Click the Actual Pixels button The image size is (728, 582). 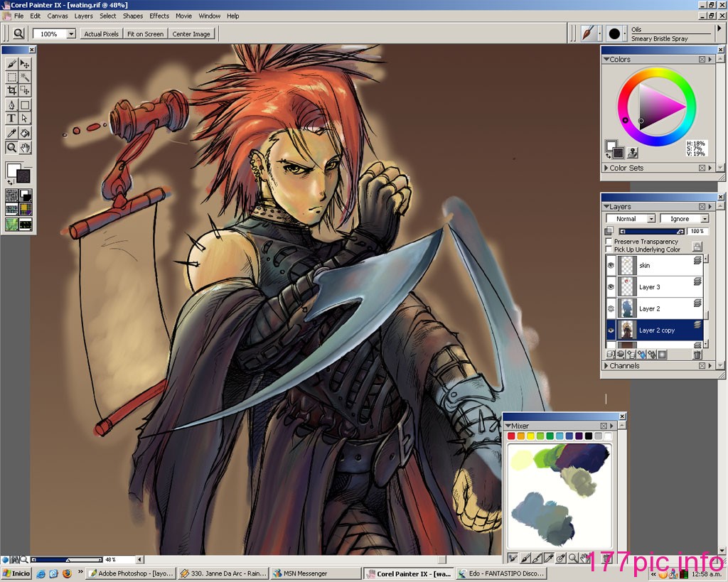pos(101,34)
